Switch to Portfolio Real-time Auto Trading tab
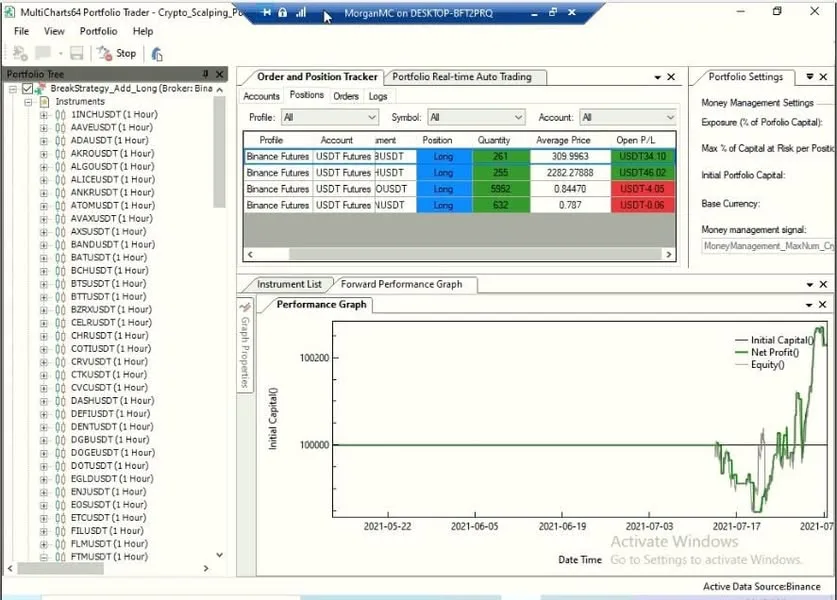 (x=462, y=77)
